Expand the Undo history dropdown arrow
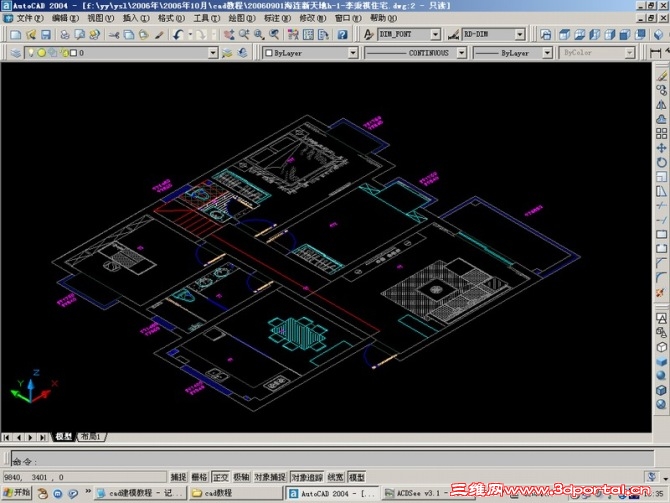This screenshot has height=503, width=670. (x=190, y=35)
